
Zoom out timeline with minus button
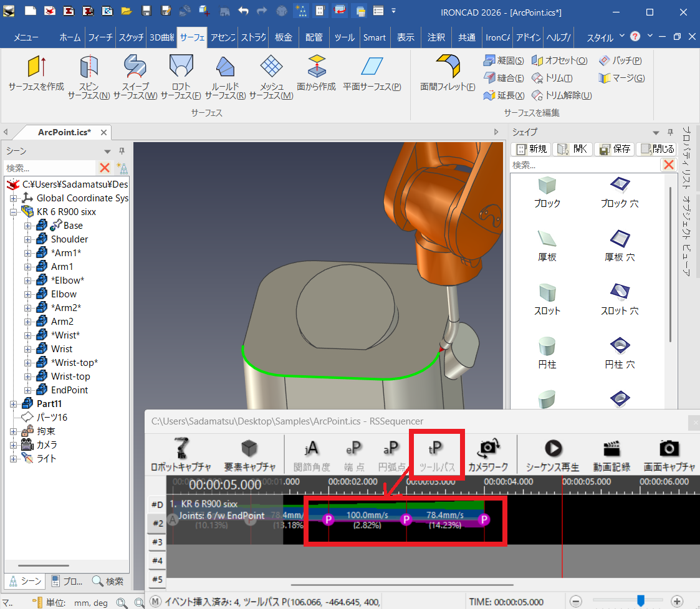pos(576,602)
